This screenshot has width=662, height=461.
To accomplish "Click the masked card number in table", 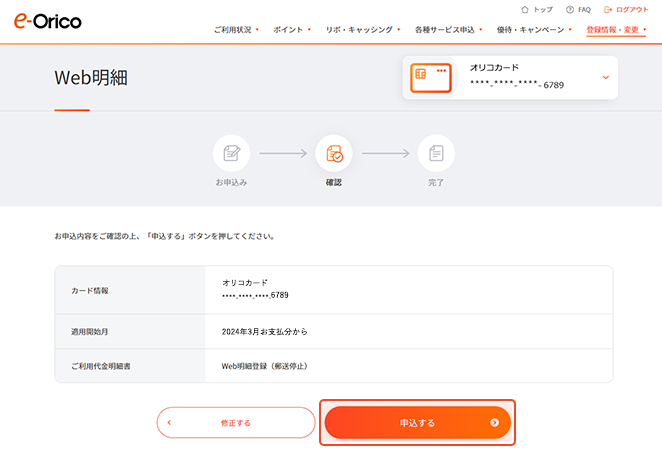I will coord(255,295).
